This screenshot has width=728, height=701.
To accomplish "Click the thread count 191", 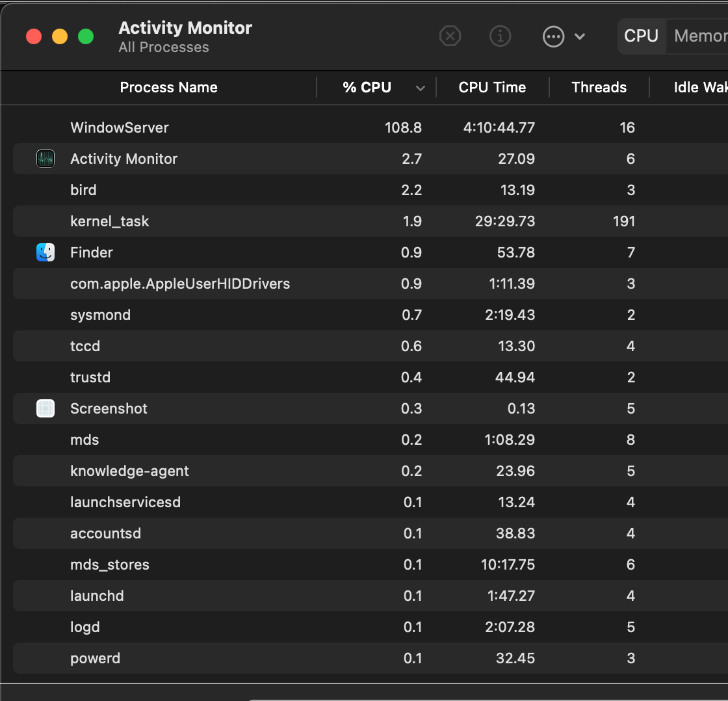I will click(x=623, y=221).
